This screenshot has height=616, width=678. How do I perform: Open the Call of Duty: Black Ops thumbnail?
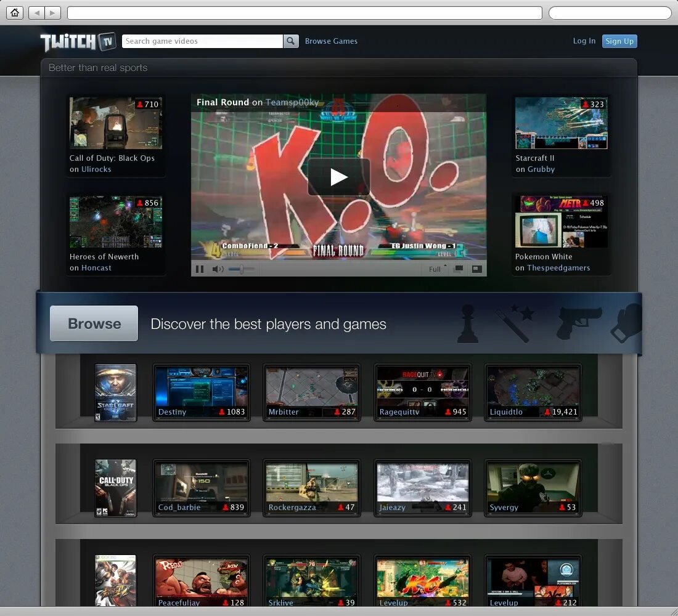(116, 123)
